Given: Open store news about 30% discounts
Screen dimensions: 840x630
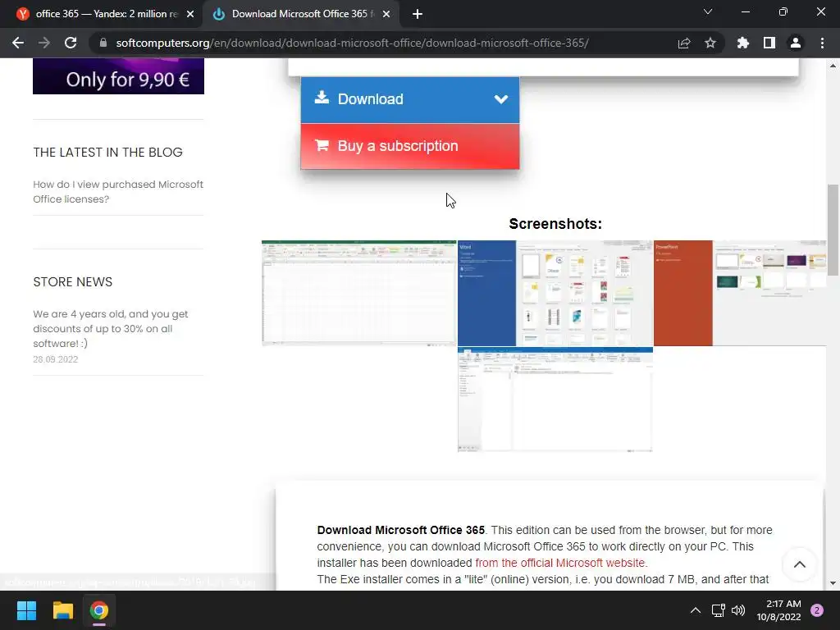Looking at the screenshot, I should pos(111,328).
